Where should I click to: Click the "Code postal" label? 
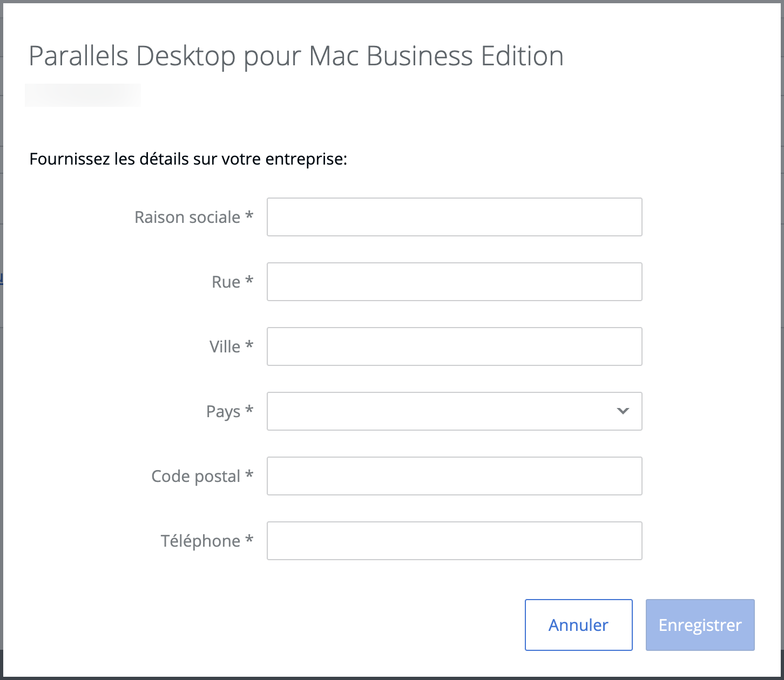[195, 476]
